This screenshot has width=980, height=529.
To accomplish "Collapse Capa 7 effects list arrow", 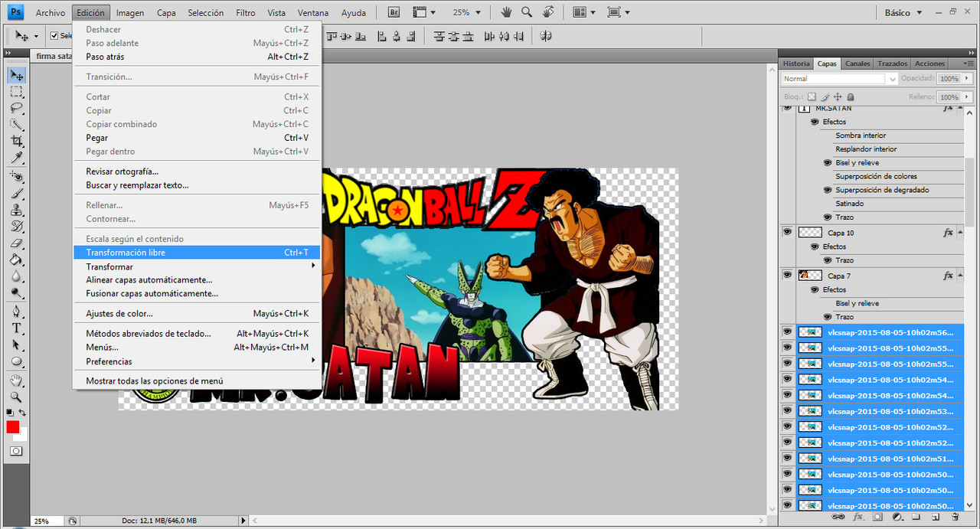I will pyautogui.click(x=959, y=276).
